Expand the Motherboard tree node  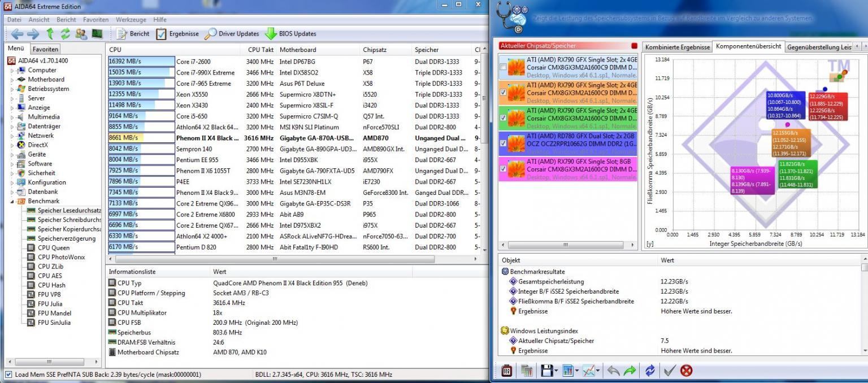click(12, 80)
